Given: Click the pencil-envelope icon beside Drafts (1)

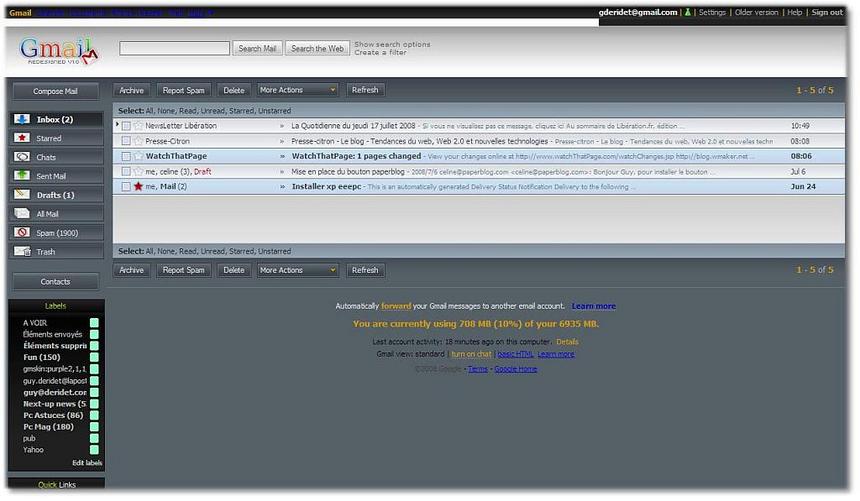Looking at the screenshot, I should click(x=22, y=194).
